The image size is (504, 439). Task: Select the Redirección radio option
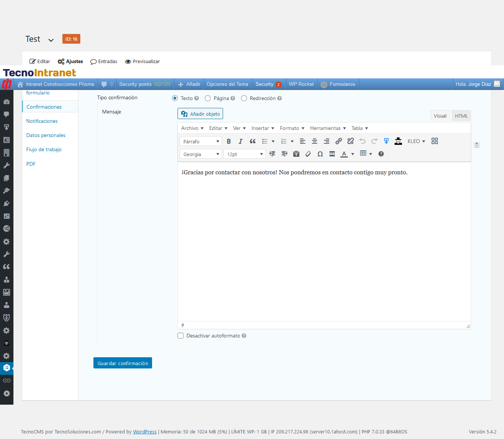click(x=244, y=99)
